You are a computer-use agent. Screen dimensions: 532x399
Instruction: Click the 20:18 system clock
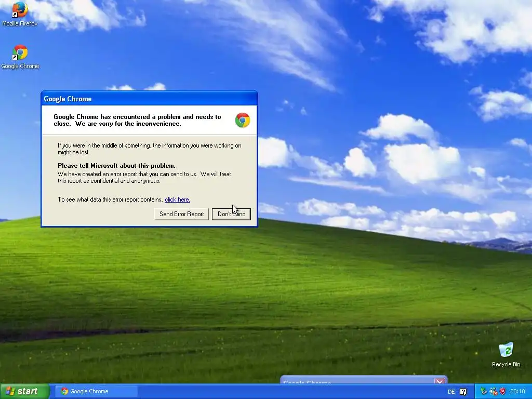tap(517, 392)
